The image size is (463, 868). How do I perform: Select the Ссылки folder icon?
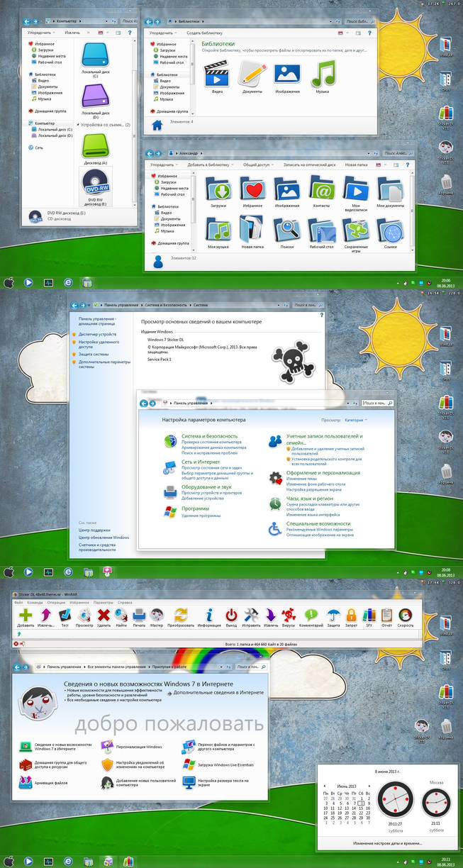(x=391, y=230)
